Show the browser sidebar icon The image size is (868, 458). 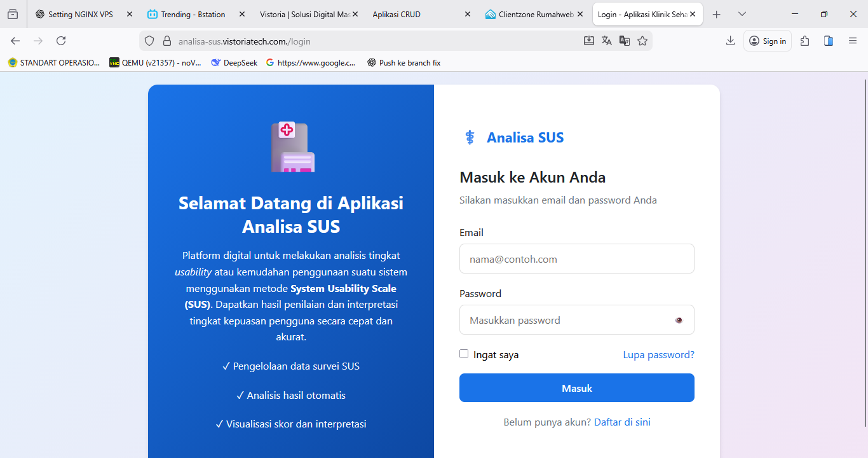(828, 40)
